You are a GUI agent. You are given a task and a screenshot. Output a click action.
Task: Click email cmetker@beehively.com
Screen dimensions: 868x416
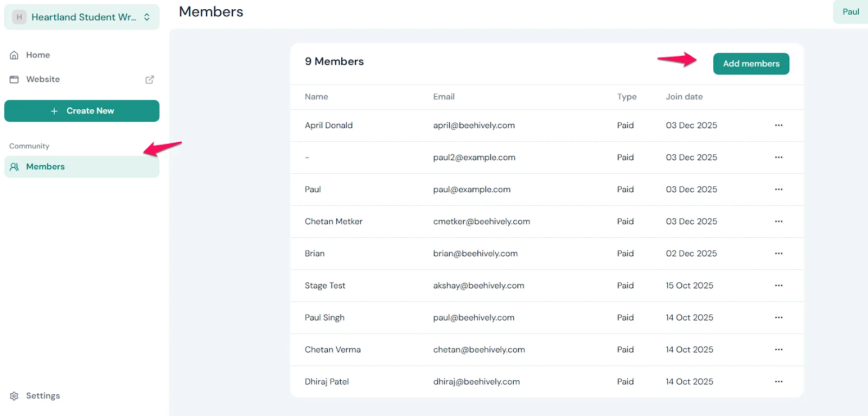pyautogui.click(x=482, y=222)
